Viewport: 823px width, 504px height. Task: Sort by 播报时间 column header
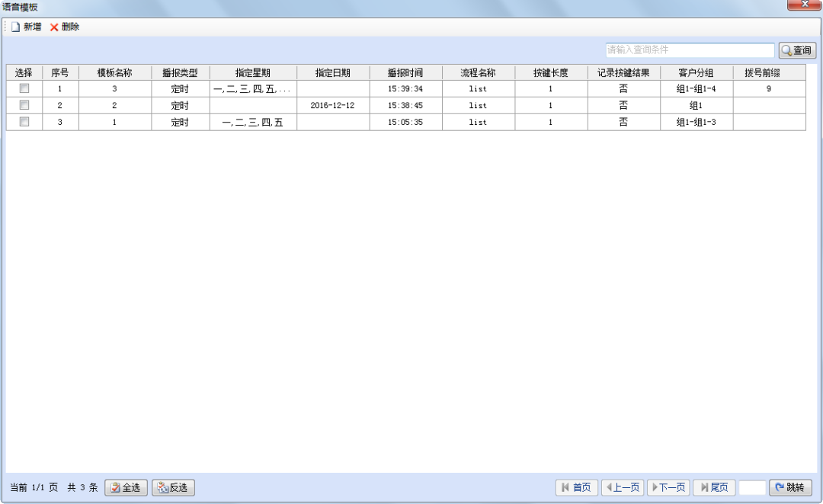coord(405,73)
